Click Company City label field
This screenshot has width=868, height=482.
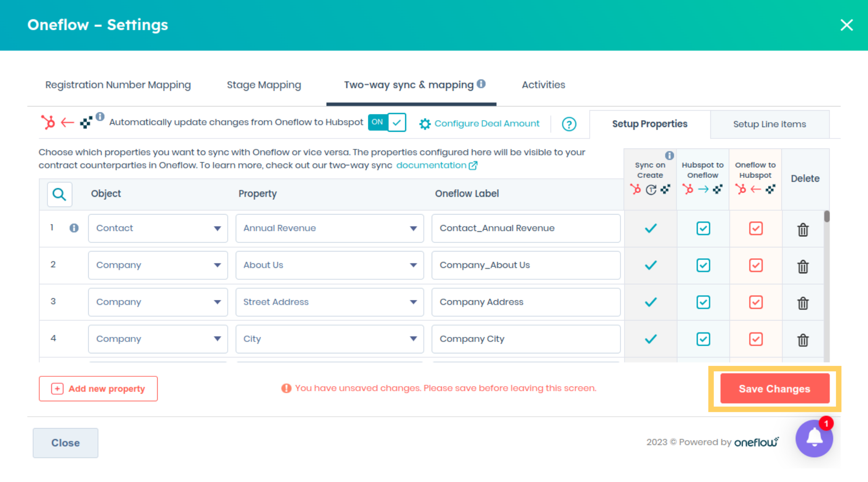click(x=526, y=339)
